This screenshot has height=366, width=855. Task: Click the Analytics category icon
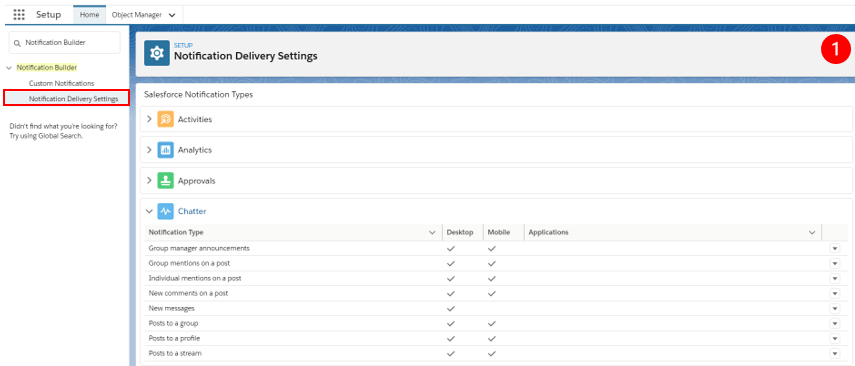(x=165, y=150)
